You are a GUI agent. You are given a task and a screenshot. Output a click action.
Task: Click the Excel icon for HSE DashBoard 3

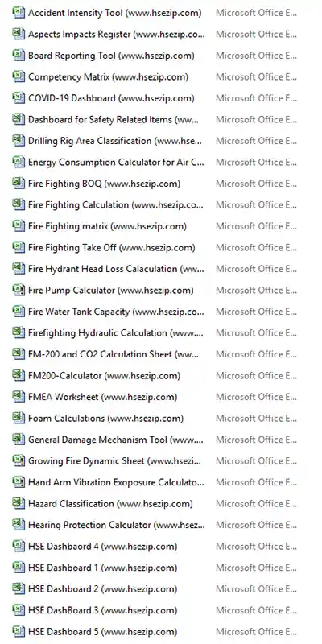[19, 611]
